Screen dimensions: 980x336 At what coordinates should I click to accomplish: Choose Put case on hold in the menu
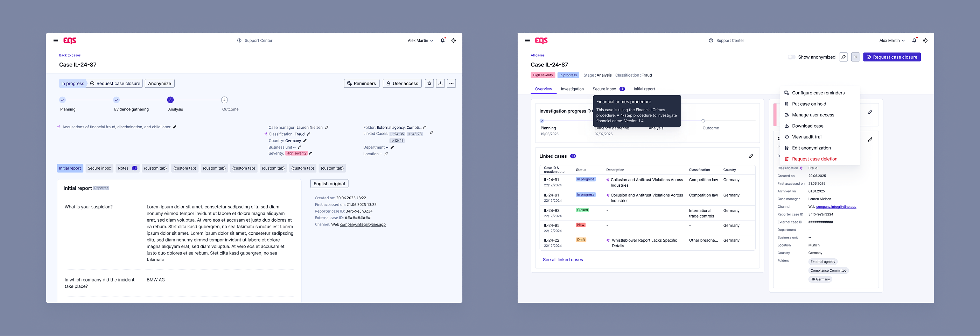[808, 104]
